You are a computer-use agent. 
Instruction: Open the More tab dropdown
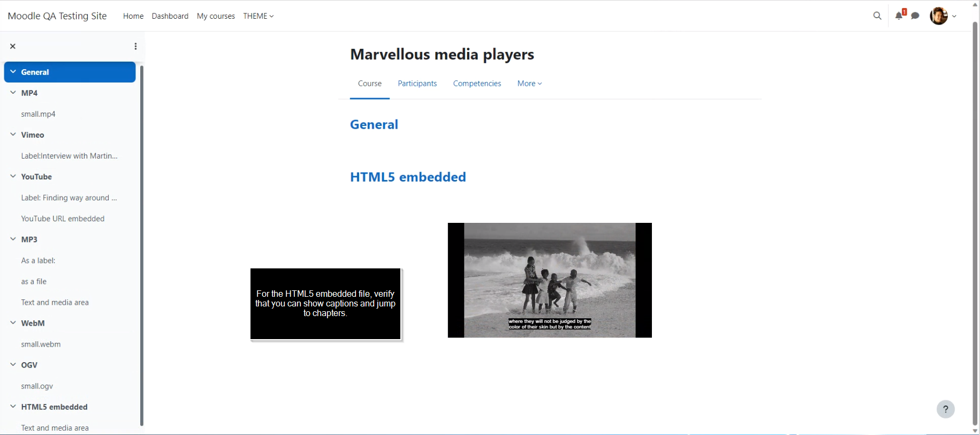click(529, 84)
